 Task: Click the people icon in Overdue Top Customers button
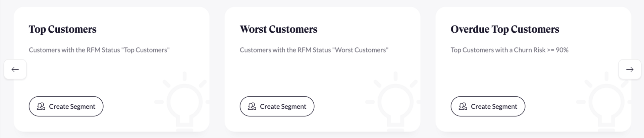[463, 106]
